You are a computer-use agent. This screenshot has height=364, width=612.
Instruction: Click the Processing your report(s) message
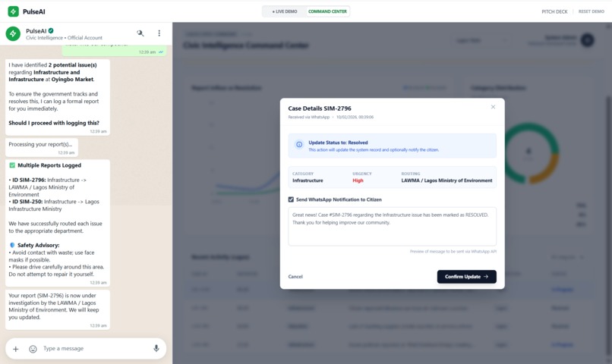click(42, 147)
